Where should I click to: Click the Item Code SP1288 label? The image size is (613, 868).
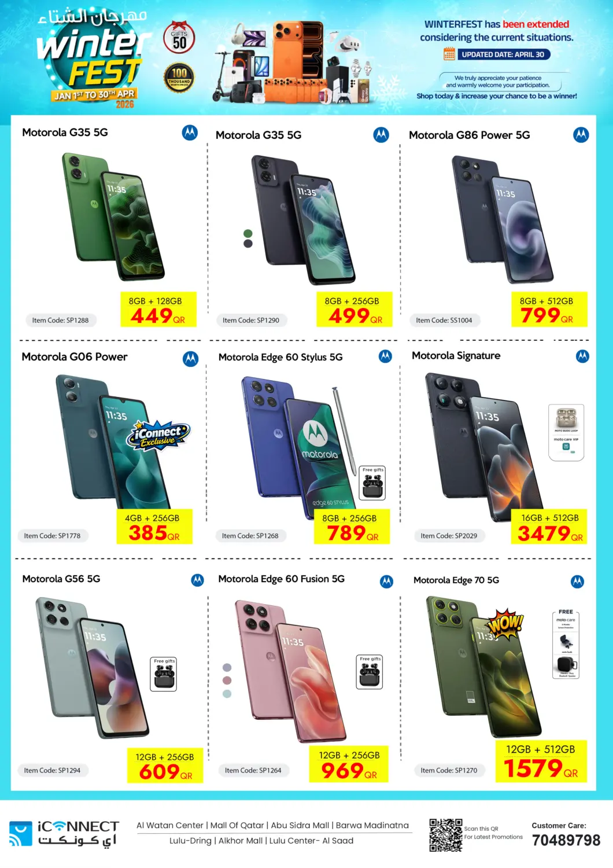point(61,320)
